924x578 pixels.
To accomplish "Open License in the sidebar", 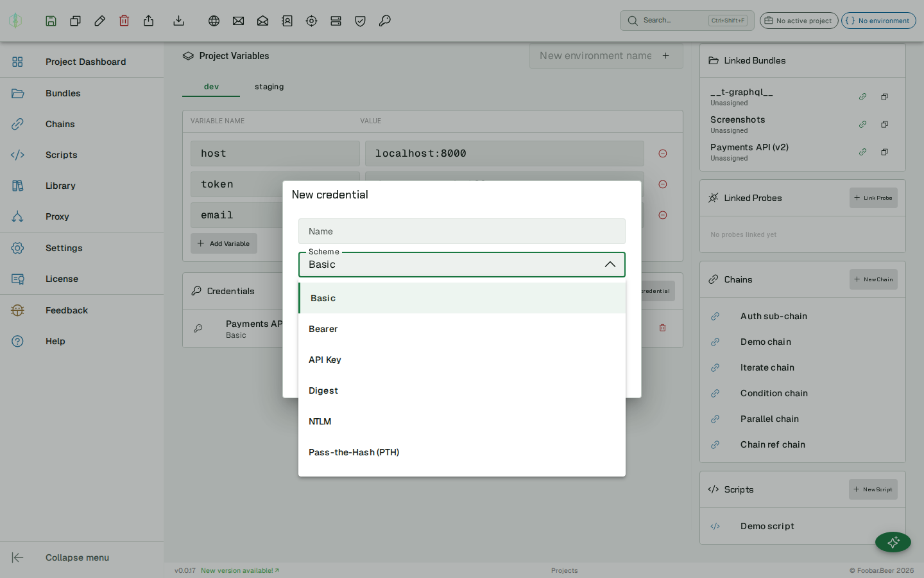I will [x=81, y=279].
